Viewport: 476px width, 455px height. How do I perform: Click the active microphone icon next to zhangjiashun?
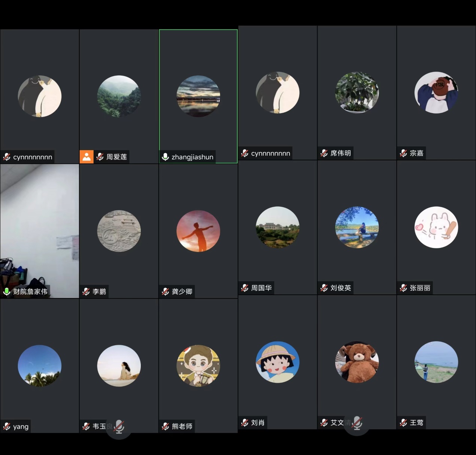165,157
